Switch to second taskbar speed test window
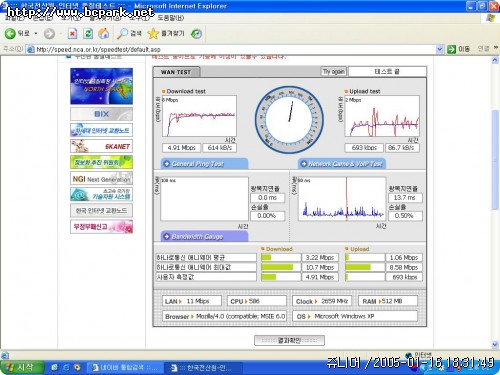 tap(203, 368)
